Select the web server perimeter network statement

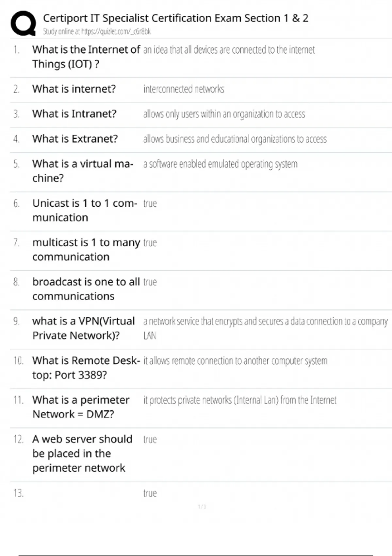click(x=82, y=453)
